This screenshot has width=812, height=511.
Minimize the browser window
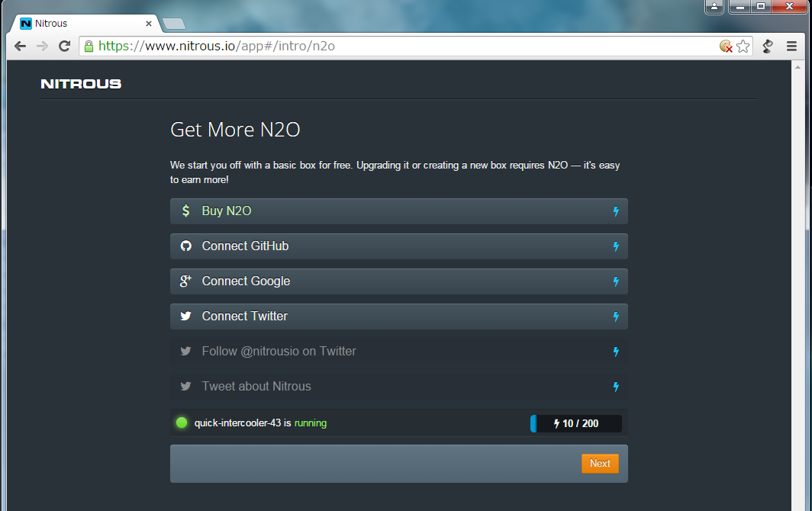pos(740,7)
